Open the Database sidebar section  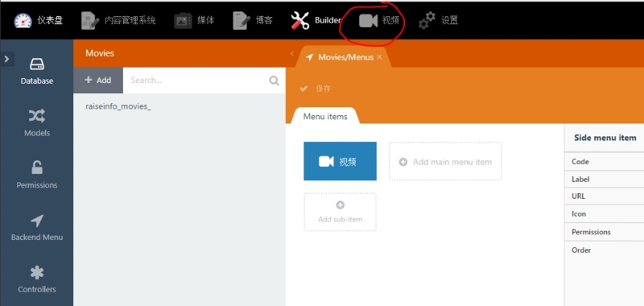tap(37, 71)
